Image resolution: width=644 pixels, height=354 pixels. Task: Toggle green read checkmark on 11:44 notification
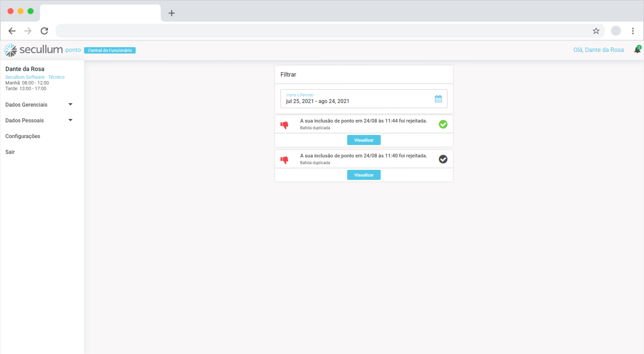click(x=443, y=124)
